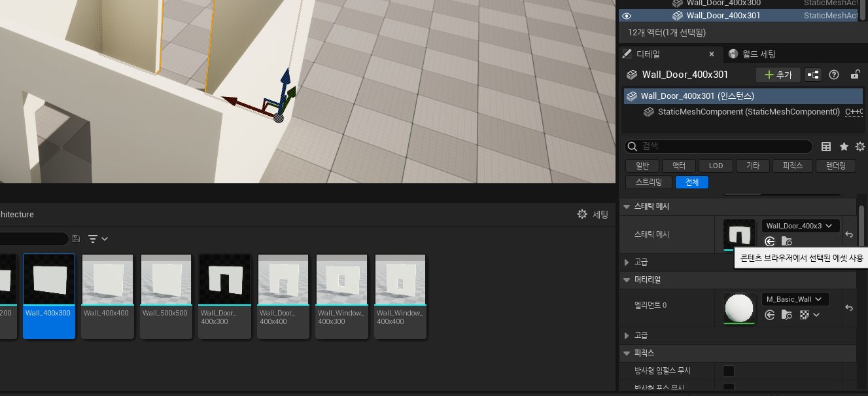This screenshot has width=868, height=396.
Task: Reset static mesh property to default
Action: (849, 234)
